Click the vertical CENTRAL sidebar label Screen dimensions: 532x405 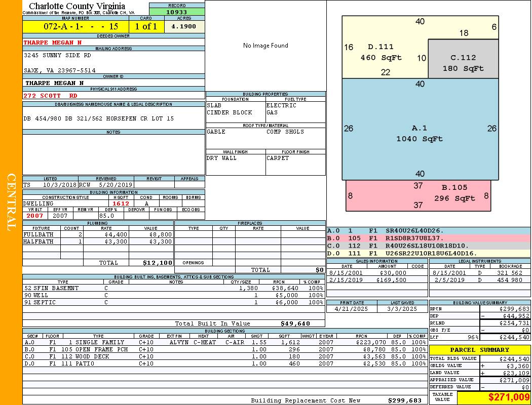click(12, 202)
